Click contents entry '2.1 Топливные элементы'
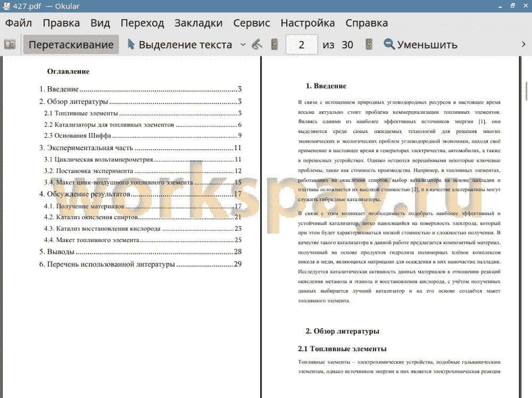This screenshot has height=398, width=532. (x=143, y=113)
